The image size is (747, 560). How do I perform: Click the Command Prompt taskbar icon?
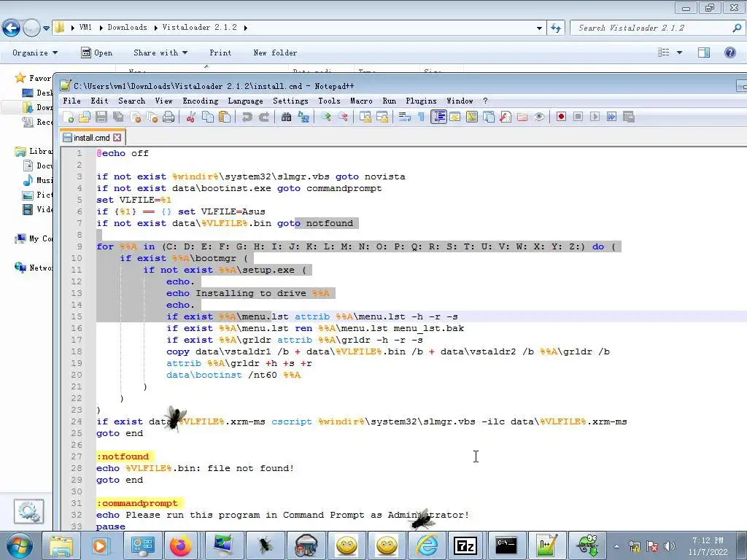tap(506, 545)
